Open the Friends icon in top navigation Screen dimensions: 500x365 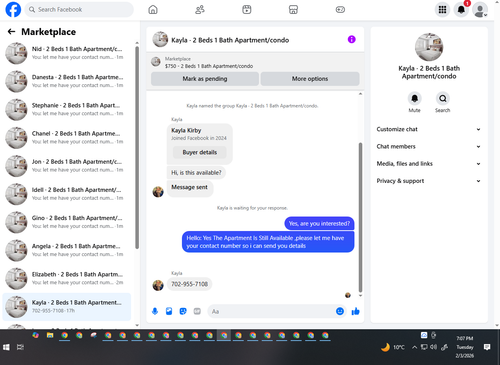coord(200,10)
